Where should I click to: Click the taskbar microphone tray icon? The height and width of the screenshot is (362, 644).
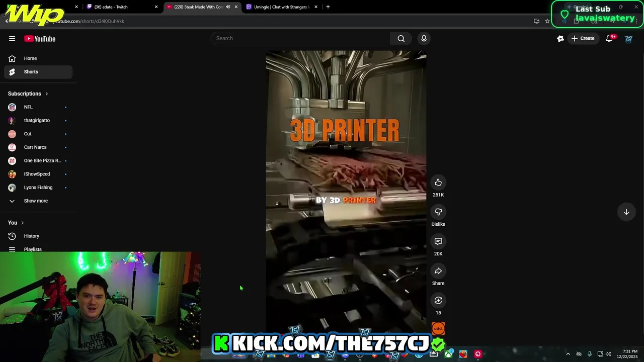point(589,354)
